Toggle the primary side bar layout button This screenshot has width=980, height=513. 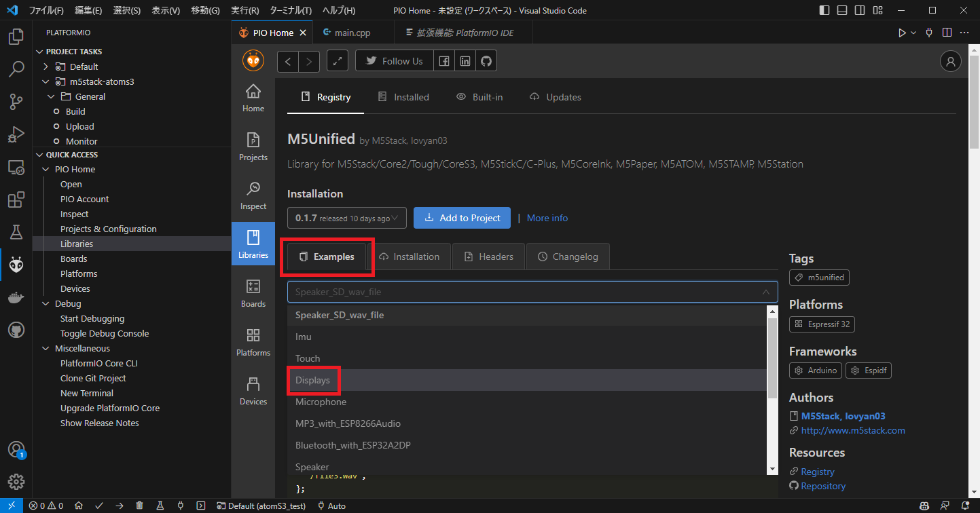pos(824,11)
